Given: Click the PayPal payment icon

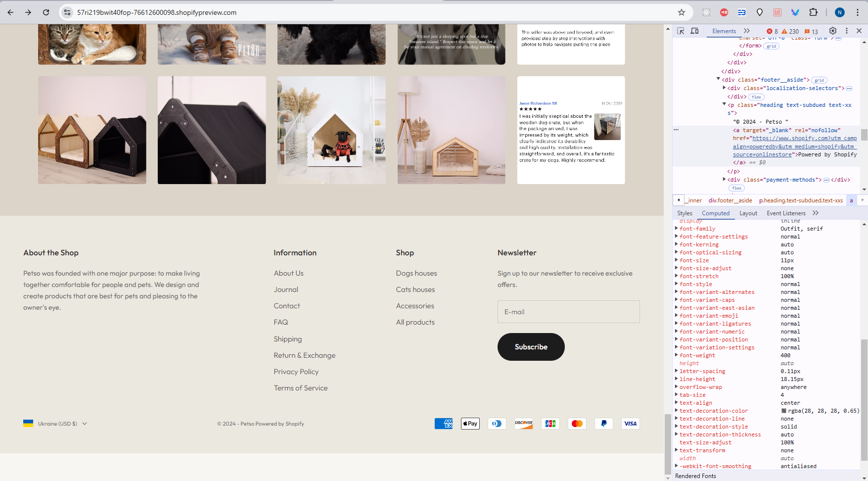Looking at the screenshot, I should pyautogui.click(x=603, y=424).
